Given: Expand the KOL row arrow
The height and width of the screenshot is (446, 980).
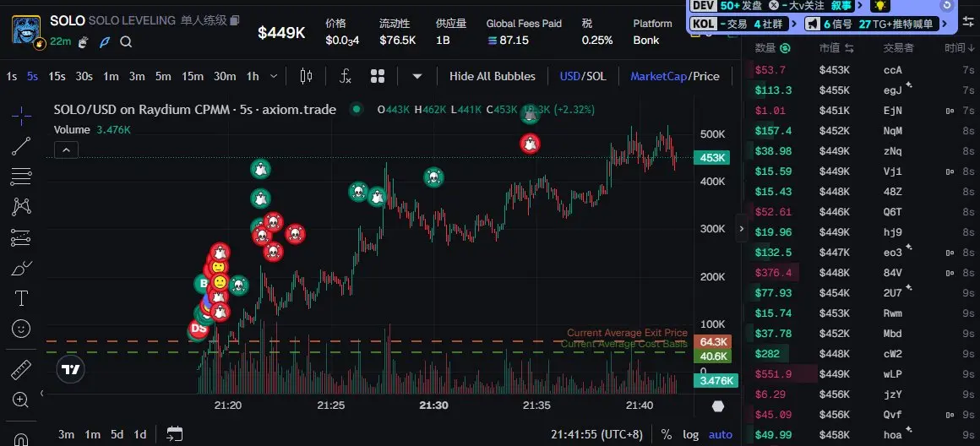Looking at the screenshot, I should coord(794,24).
